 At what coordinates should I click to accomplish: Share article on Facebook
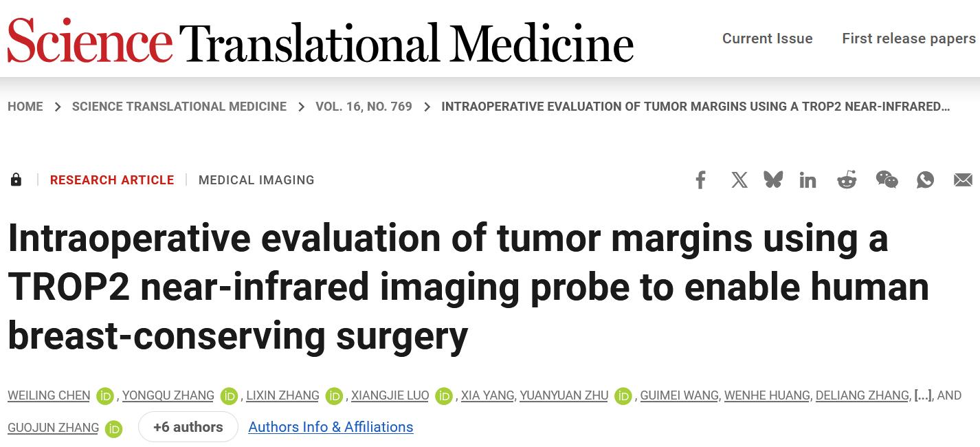click(700, 180)
